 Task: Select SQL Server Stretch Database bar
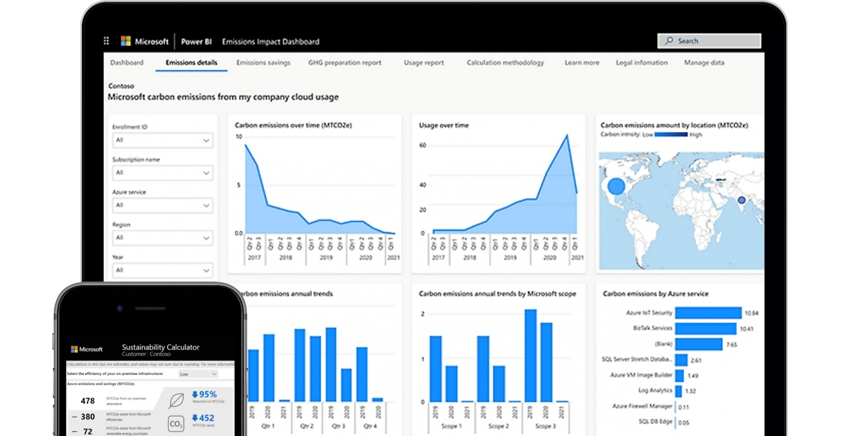[681, 360]
